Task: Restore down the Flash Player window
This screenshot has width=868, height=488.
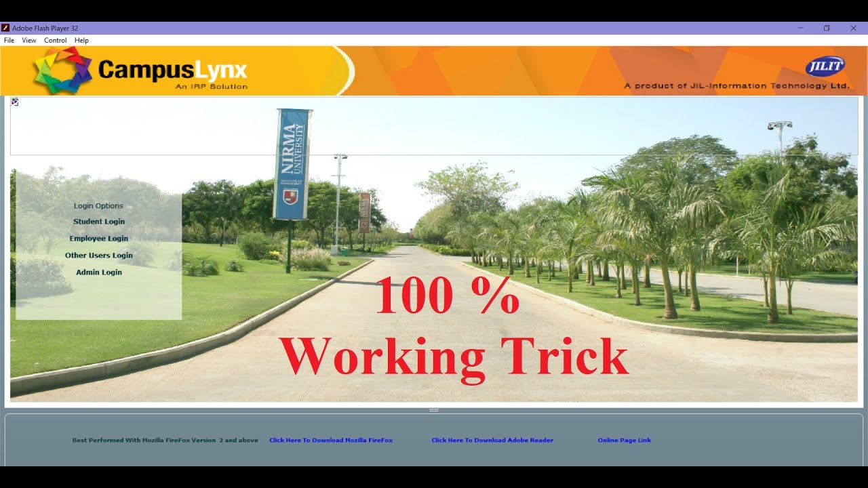Action: (827, 28)
